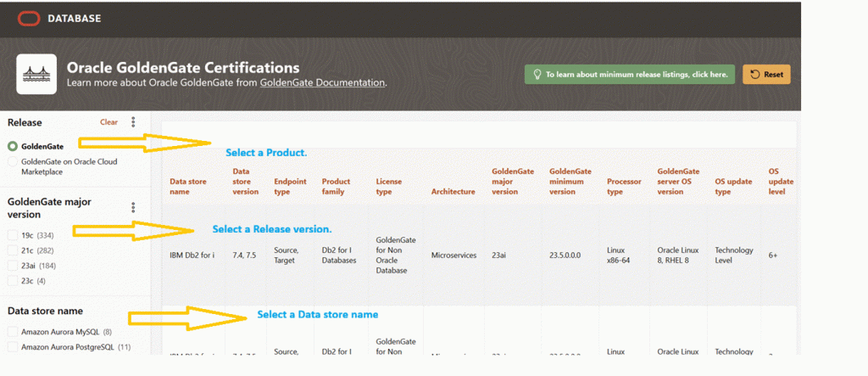Click the Architecture column header
The height and width of the screenshot is (376, 868).
click(x=453, y=192)
